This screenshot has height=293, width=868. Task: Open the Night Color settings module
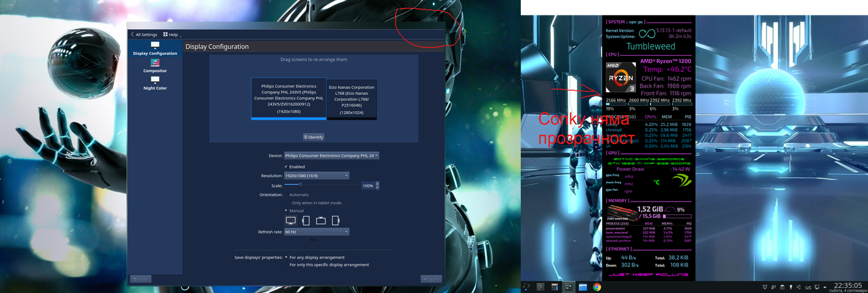pyautogui.click(x=155, y=83)
